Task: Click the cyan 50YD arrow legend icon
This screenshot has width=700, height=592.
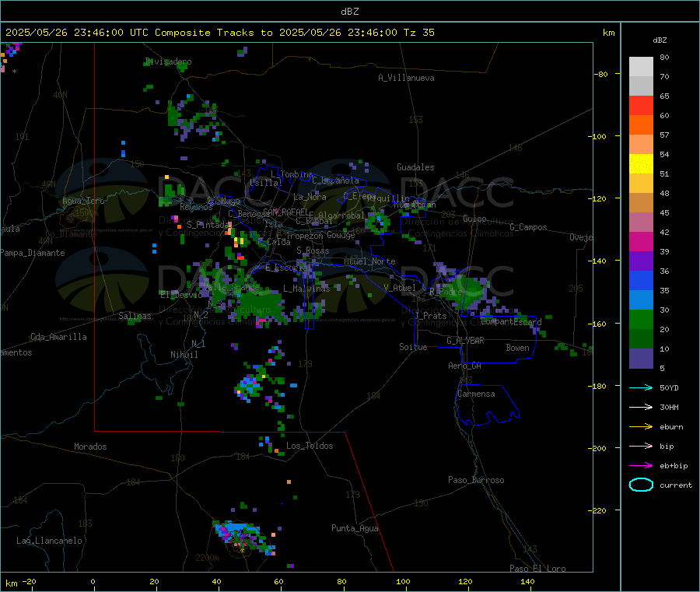Action: (x=641, y=387)
